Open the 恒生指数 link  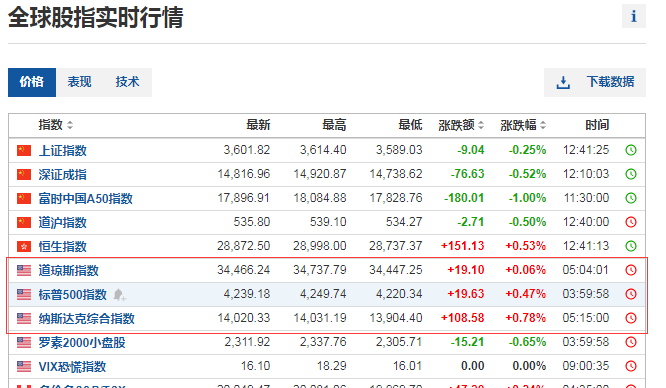pyautogui.click(x=62, y=246)
